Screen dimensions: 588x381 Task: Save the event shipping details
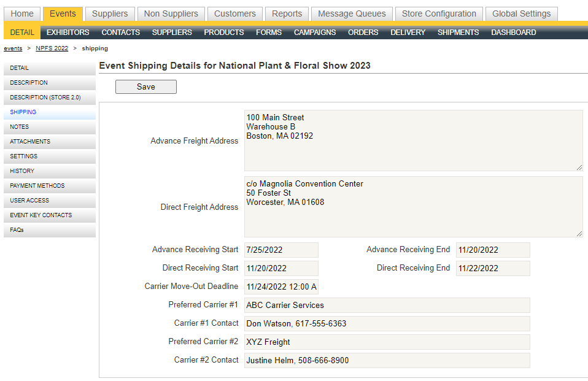coord(145,87)
